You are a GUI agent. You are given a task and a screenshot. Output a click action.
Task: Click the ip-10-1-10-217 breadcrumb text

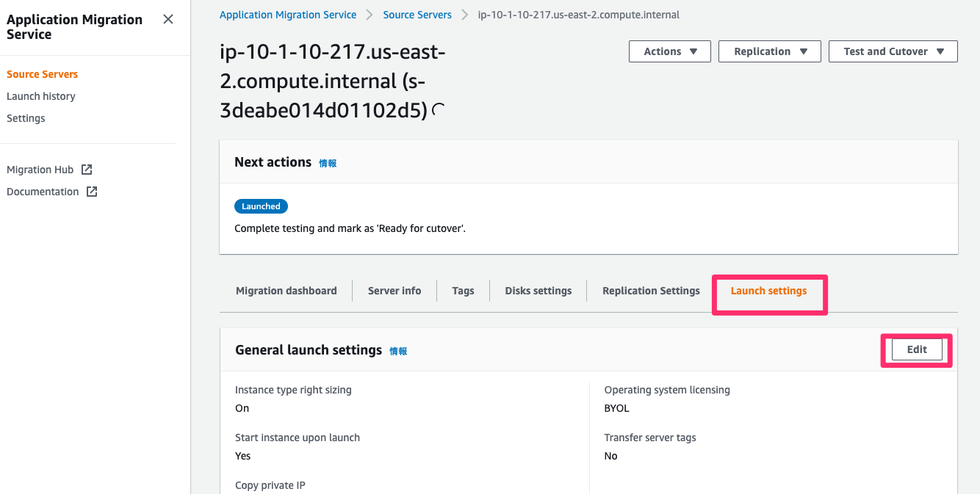pos(579,15)
